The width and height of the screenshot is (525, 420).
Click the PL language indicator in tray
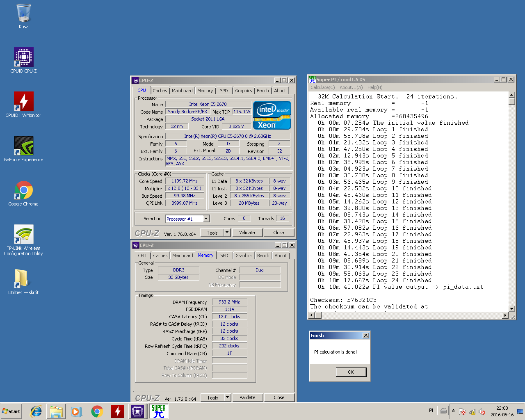click(431, 411)
